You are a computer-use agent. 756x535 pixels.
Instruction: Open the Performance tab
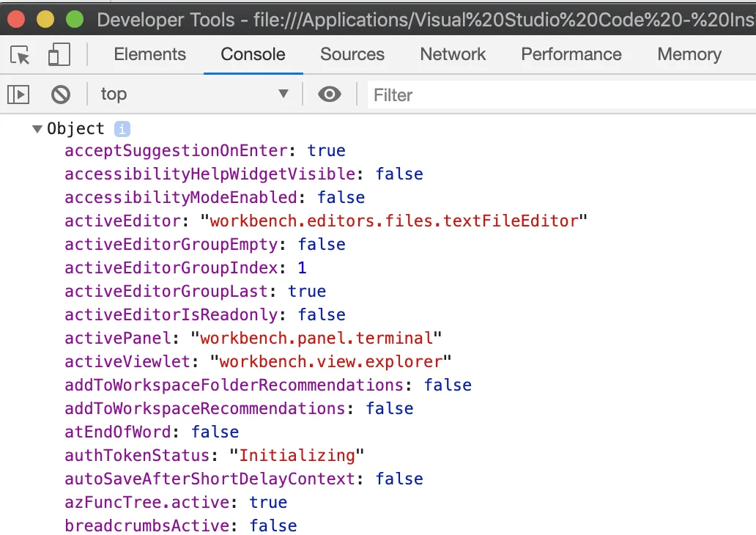click(571, 54)
